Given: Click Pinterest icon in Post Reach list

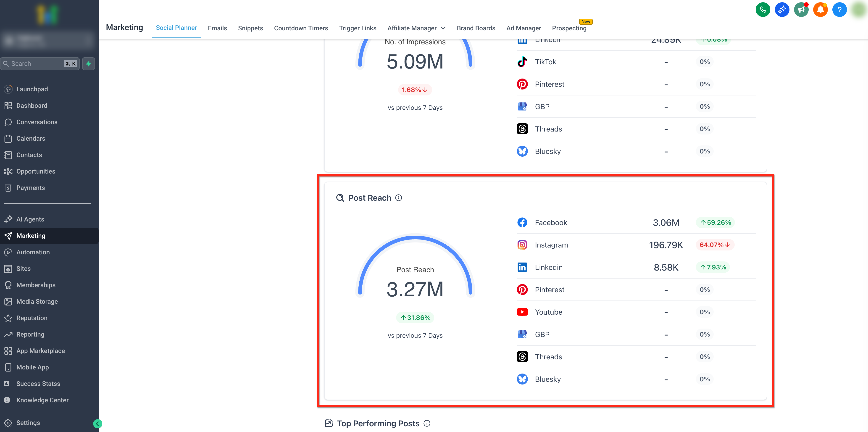Looking at the screenshot, I should 522,290.
